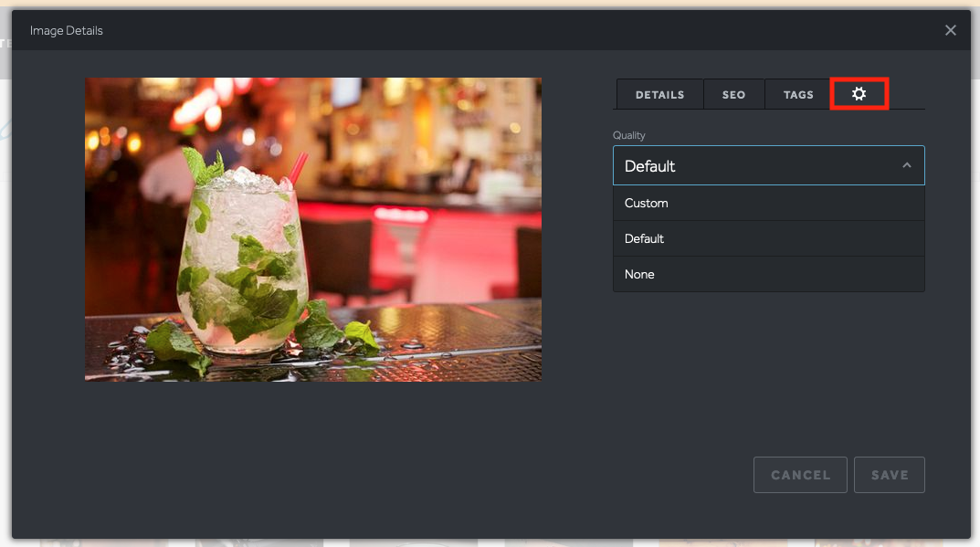Viewport: 980px width, 547px height.
Task: Switch to the DETAILS tab
Action: click(x=659, y=94)
